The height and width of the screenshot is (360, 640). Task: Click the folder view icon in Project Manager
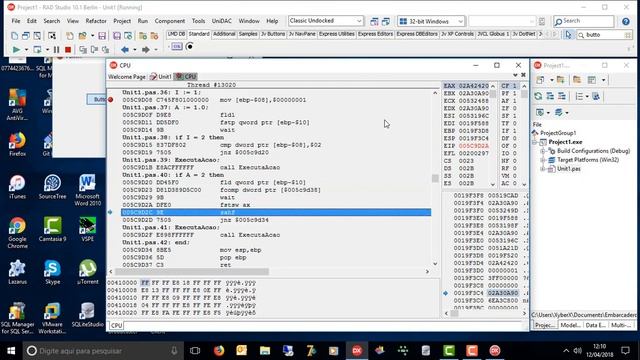[x=577, y=80]
